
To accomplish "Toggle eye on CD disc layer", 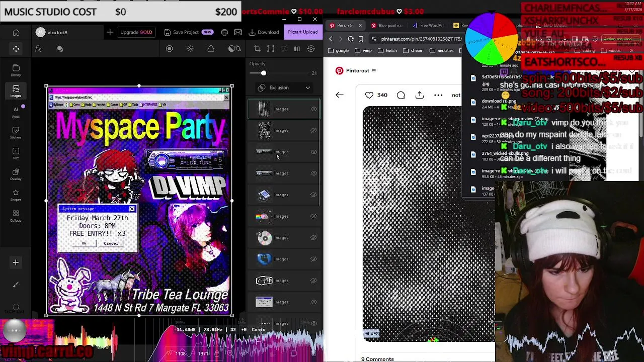I will pos(313,238).
